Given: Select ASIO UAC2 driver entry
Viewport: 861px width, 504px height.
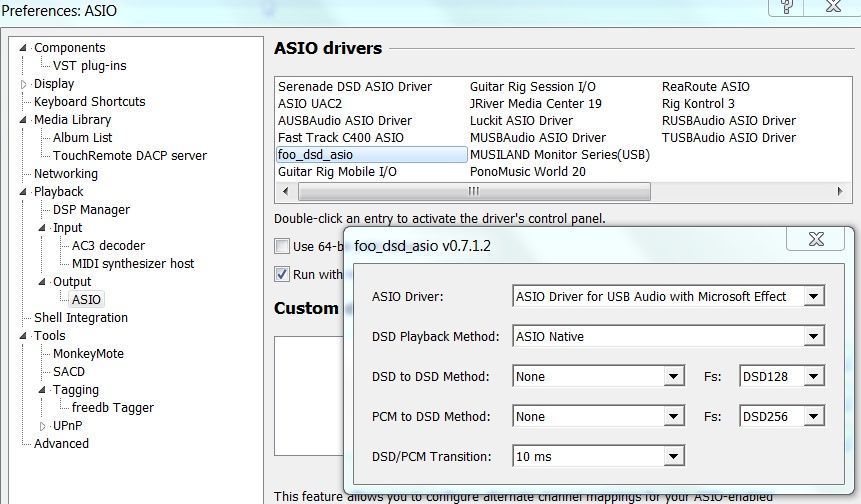Looking at the screenshot, I should (x=310, y=104).
